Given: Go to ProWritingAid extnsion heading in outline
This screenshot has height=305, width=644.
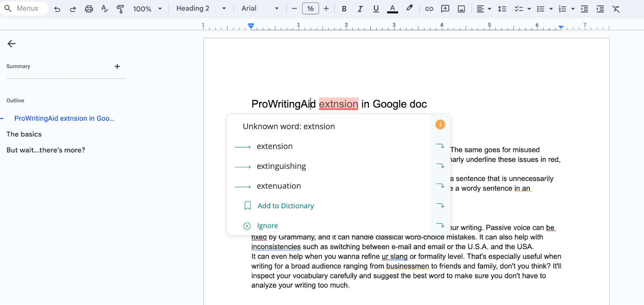Looking at the screenshot, I should pos(64,119).
